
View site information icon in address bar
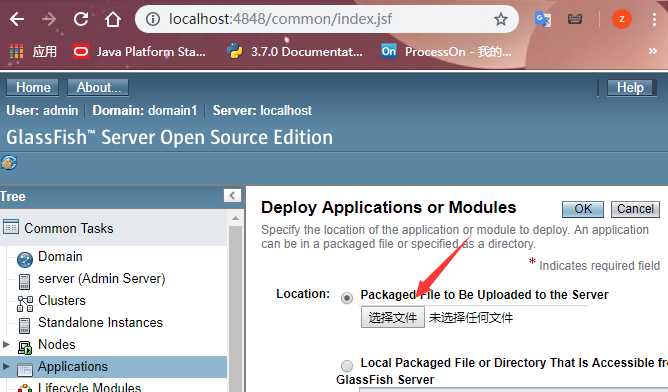153,19
